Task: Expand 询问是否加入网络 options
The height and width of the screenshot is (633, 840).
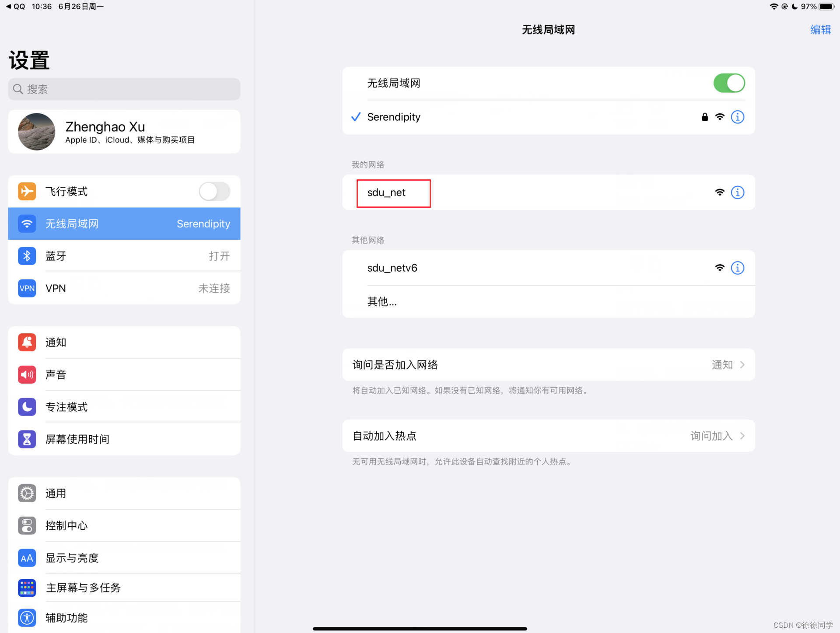Action: pos(548,365)
